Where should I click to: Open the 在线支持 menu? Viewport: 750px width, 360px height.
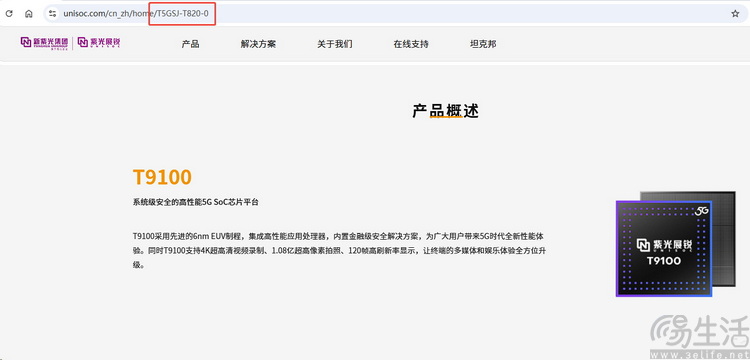411,44
